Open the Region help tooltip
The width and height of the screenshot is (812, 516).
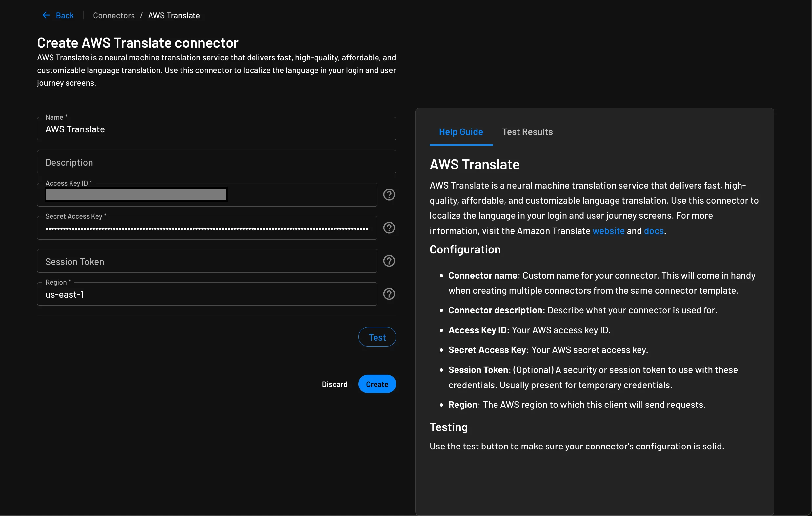(389, 294)
